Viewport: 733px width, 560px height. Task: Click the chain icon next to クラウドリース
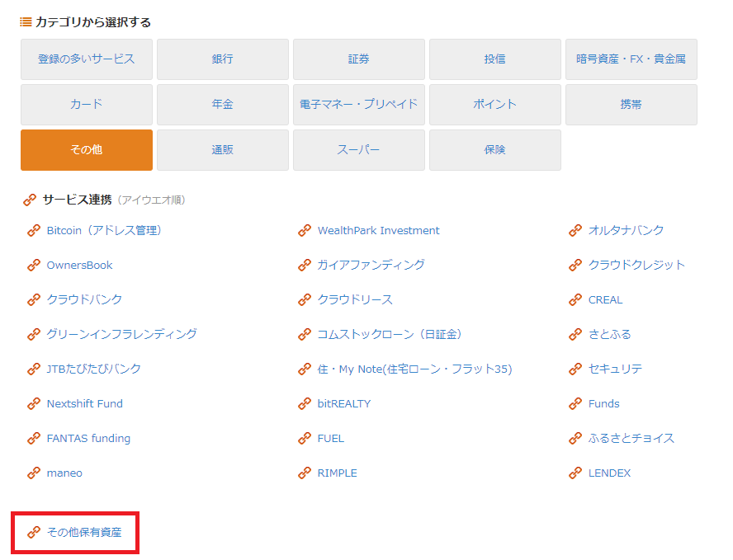tap(305, 299)
